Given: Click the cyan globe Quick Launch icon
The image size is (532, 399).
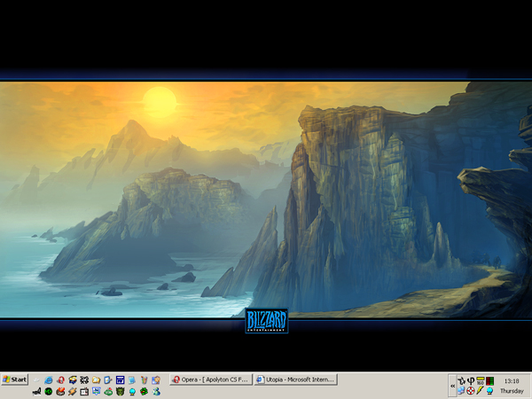Looking at the screenshot, I should (131, 391).
